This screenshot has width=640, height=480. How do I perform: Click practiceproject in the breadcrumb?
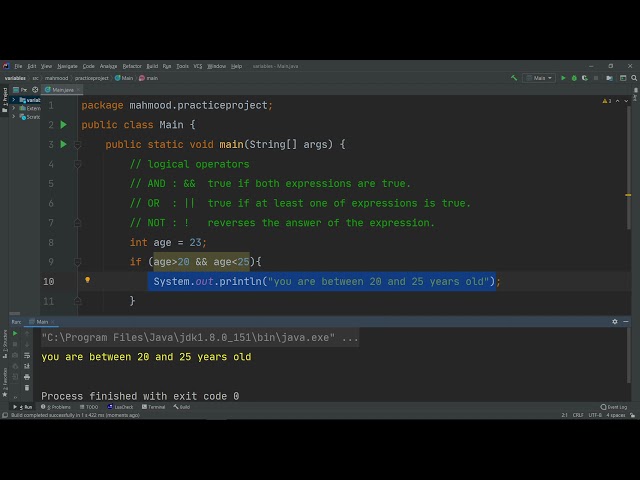click(92, 78)
